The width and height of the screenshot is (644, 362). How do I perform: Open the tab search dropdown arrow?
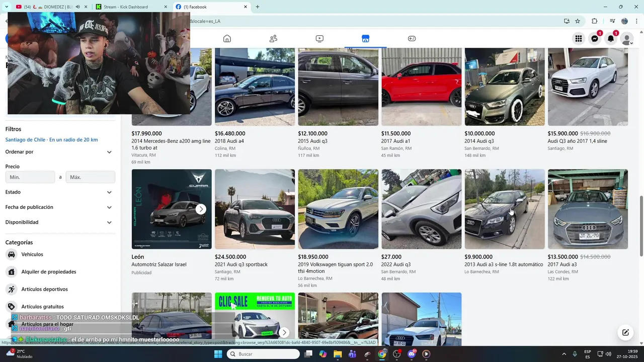[7, 7]
